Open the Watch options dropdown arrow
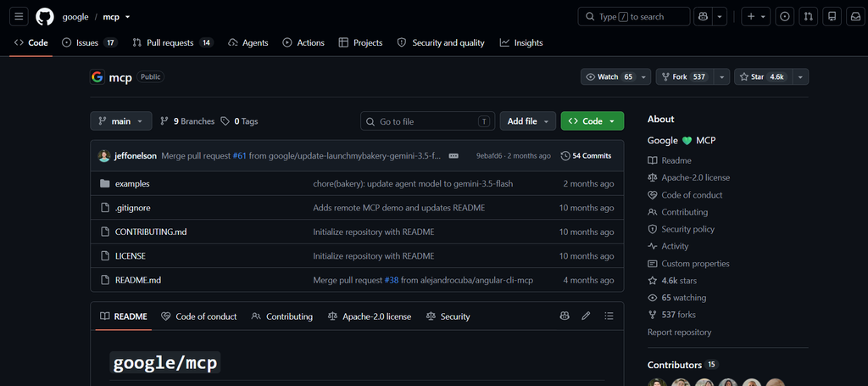Screen dimensions: 868x386 click(644, 77)
